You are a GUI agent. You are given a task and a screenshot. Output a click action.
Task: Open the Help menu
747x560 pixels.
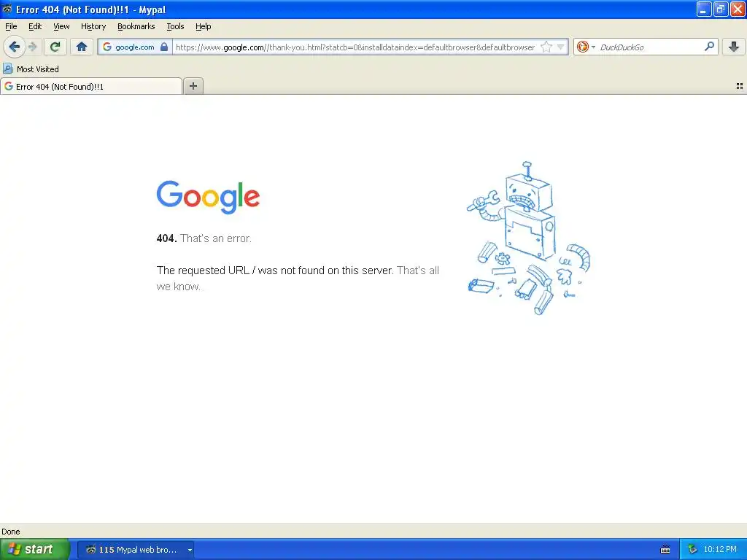coord(203,26)
